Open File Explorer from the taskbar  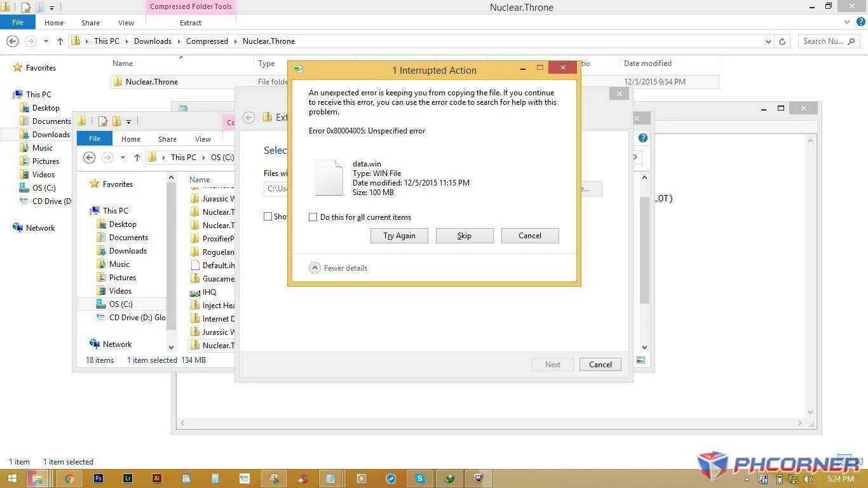[x=37, y=478]
